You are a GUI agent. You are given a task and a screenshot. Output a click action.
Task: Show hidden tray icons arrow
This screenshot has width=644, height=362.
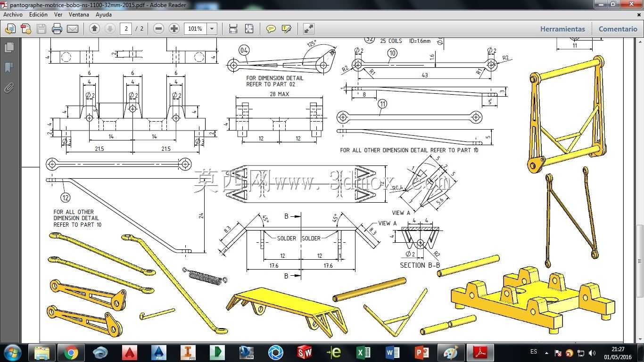pos(547,353)
